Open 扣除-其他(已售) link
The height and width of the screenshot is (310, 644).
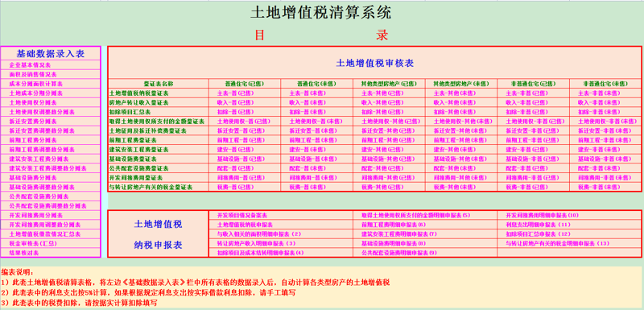tap(383, 112)
